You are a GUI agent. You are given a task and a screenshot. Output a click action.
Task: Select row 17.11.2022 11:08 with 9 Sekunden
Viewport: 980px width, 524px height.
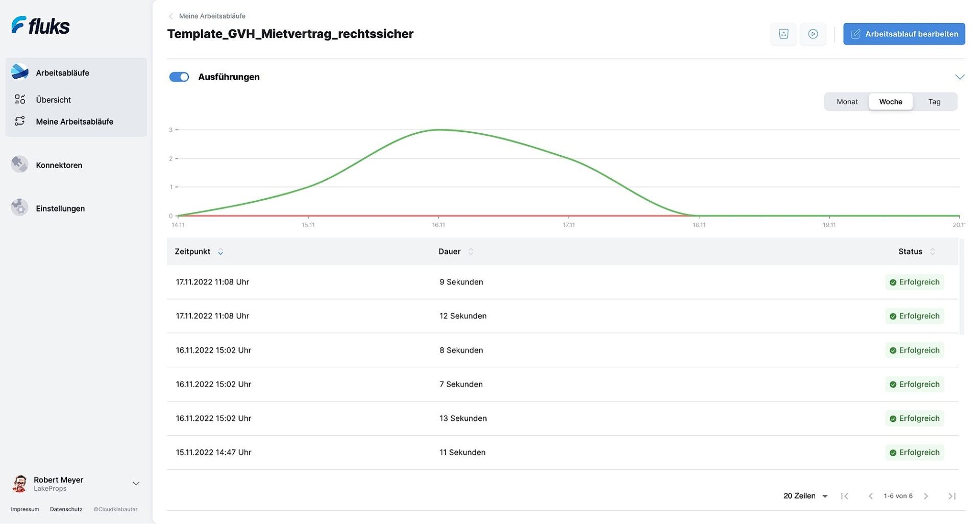[x=562, y=282]
